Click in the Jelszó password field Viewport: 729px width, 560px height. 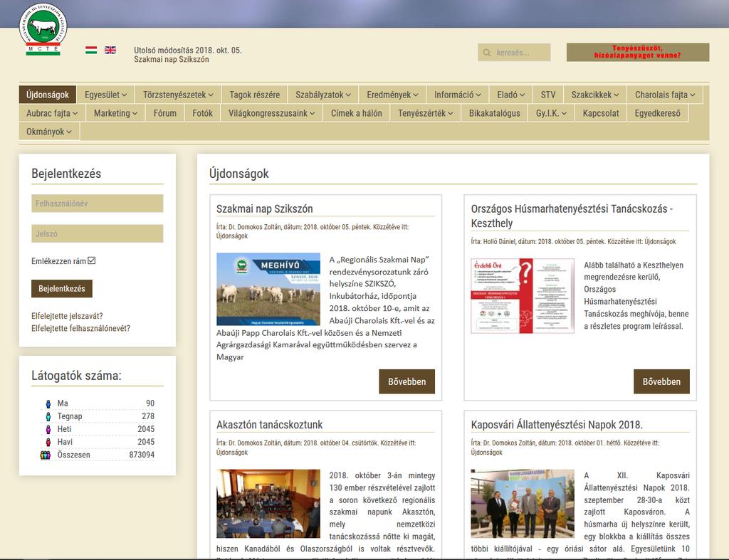coord(97,234)
